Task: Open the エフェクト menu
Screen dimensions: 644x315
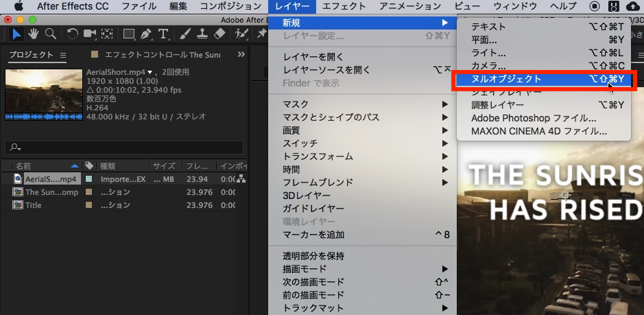Action: coord(344,6)
